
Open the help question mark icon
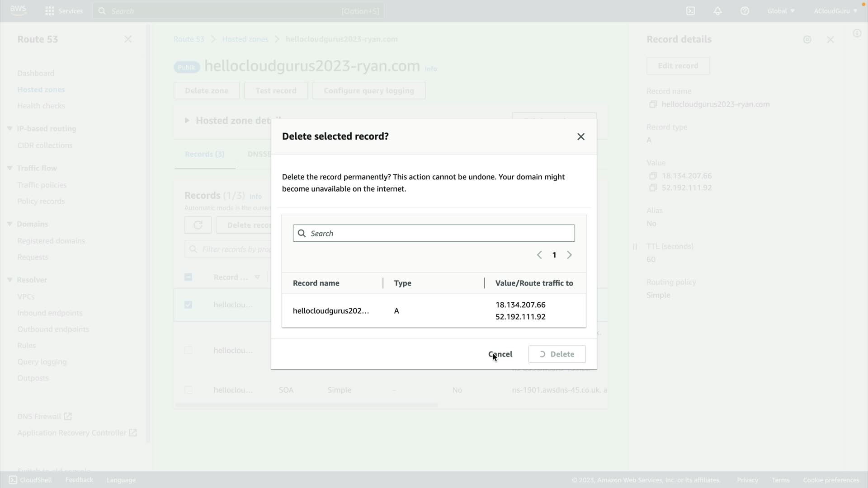click(x=745, y=11)
